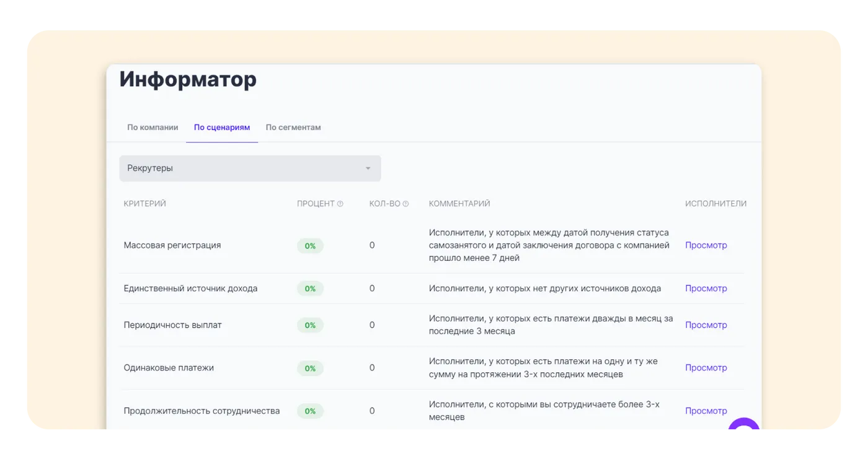Click the Критерий column header
868x464 pixels.
click(x=144, y=204)
